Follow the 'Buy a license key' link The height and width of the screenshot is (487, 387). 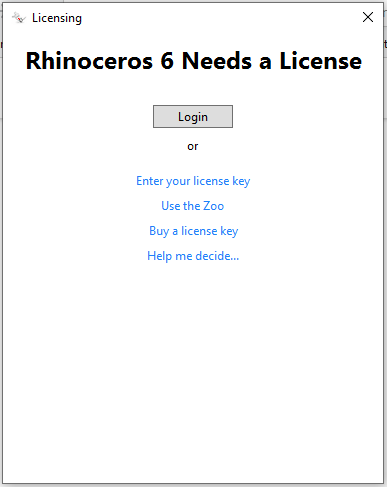pyautogui.click(x=194, y=231)
